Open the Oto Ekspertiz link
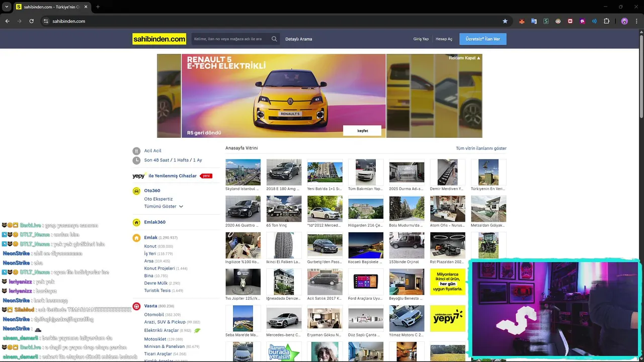The image size is (644, 362). 158,199
